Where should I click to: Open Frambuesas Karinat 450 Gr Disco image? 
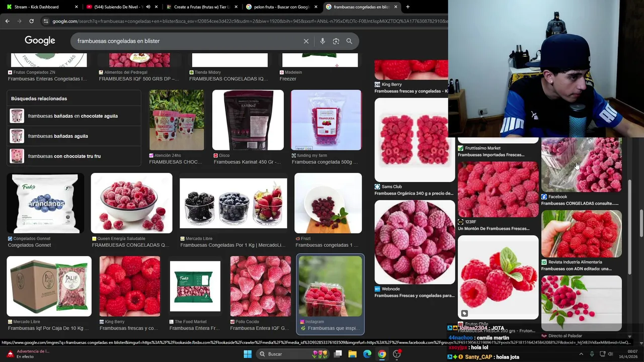click(x=248, y=120)
